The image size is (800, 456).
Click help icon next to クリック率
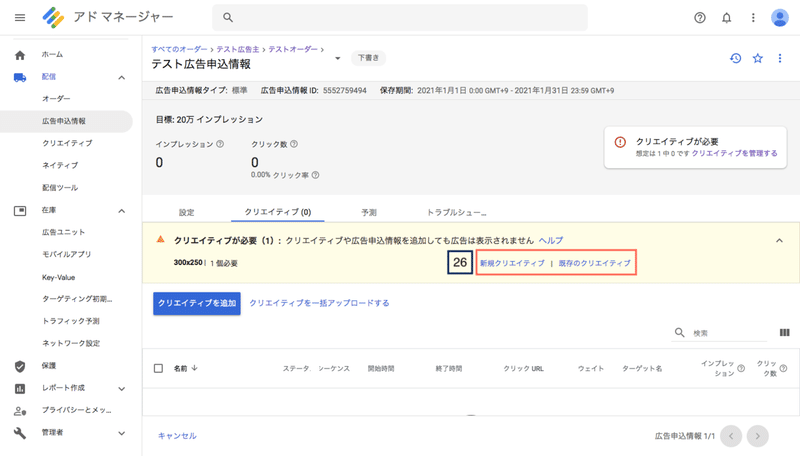[315, 175]
